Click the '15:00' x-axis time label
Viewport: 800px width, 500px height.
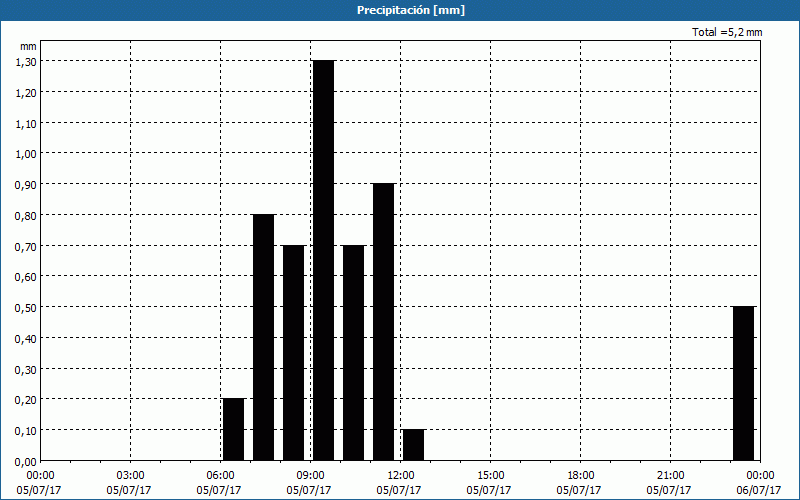[x=490, y=476]
